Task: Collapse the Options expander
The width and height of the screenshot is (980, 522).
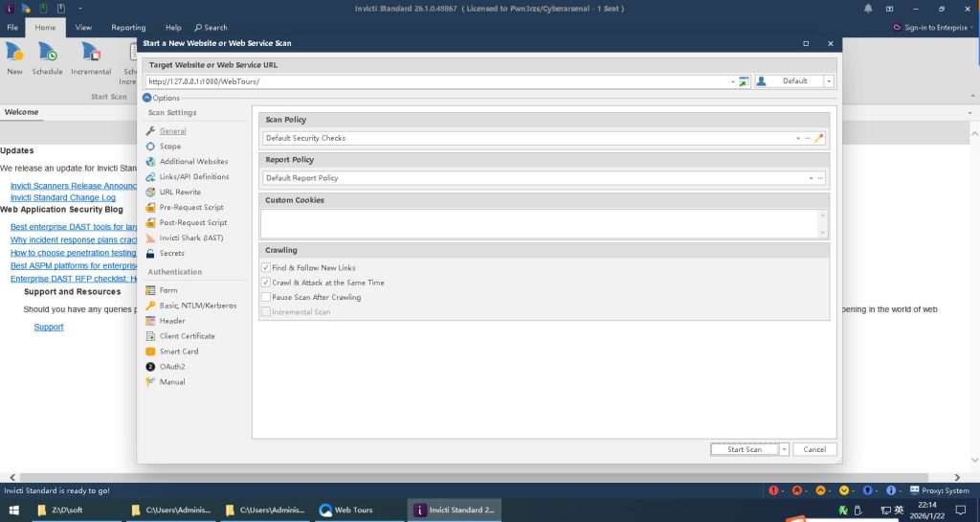Action: pos(147,98)
